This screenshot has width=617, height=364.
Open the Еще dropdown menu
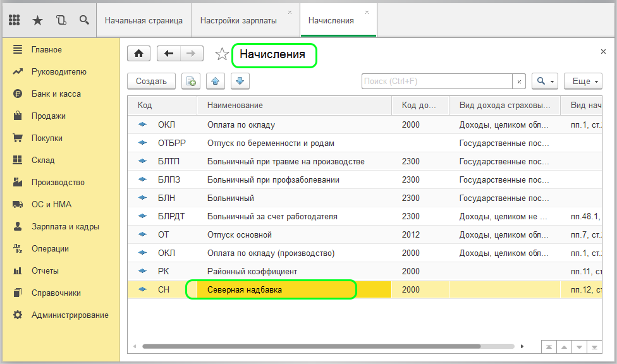pyautogui.click(x=582, y=81)
